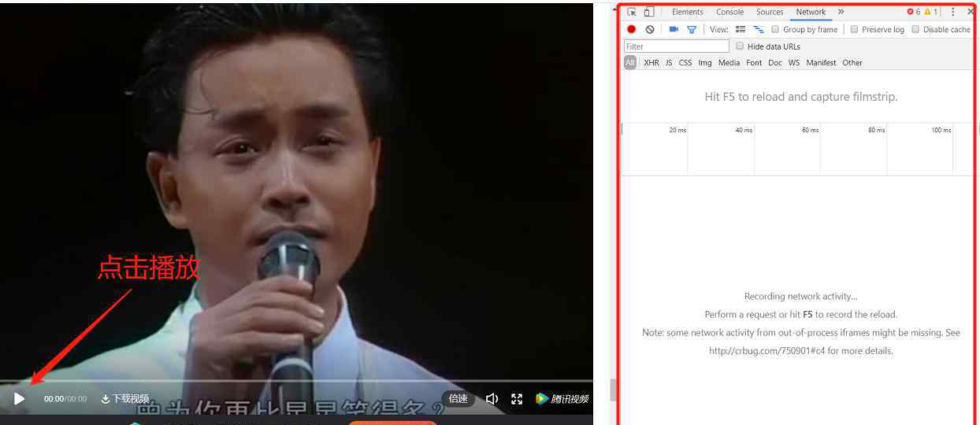
Task: Filter requests by JS
Action: tap(669, 63)
